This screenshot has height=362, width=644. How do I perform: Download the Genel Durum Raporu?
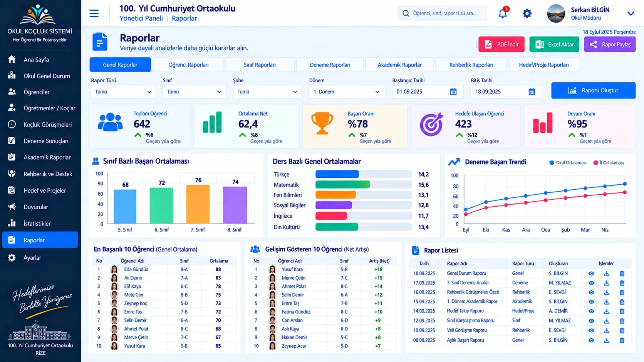click(607, 274)
